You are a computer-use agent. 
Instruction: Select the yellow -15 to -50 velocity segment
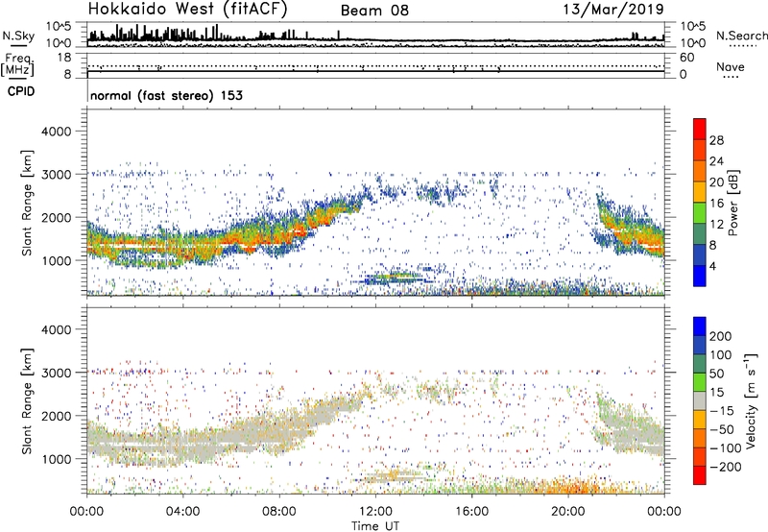click(700, 420)
